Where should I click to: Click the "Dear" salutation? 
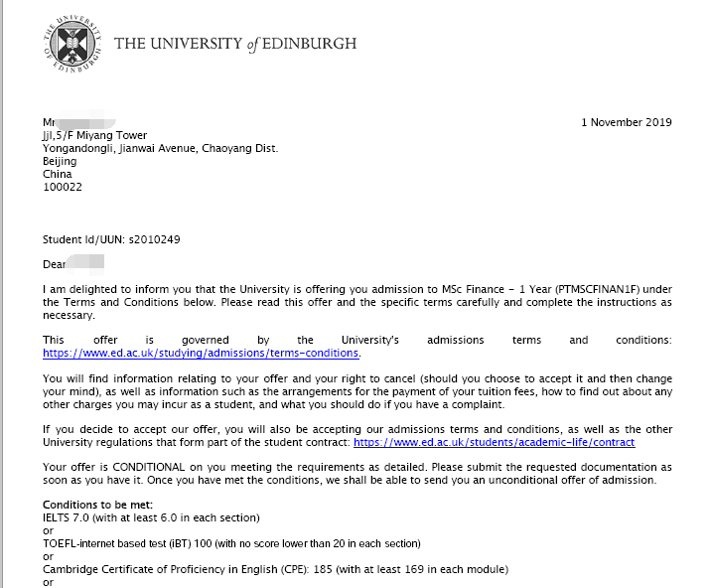(55, 264)
